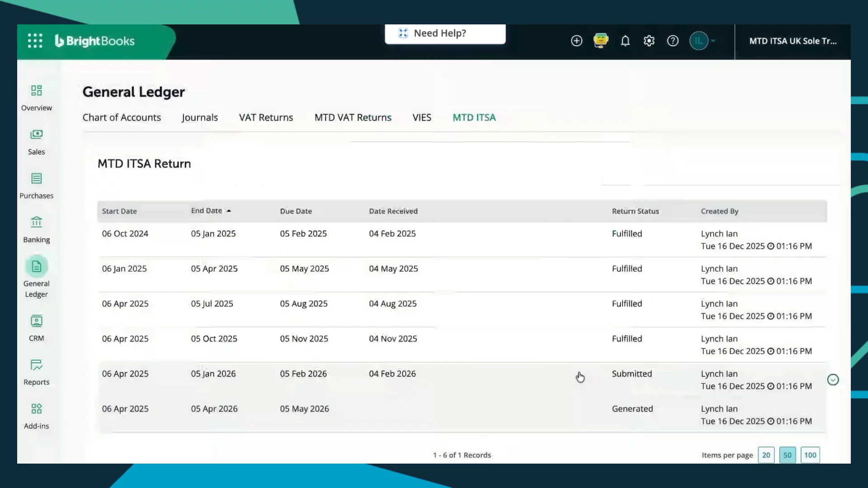The height and width of the screenshot is (488, 868).
Task: Open the notifications bell
Action: [625, 41]
